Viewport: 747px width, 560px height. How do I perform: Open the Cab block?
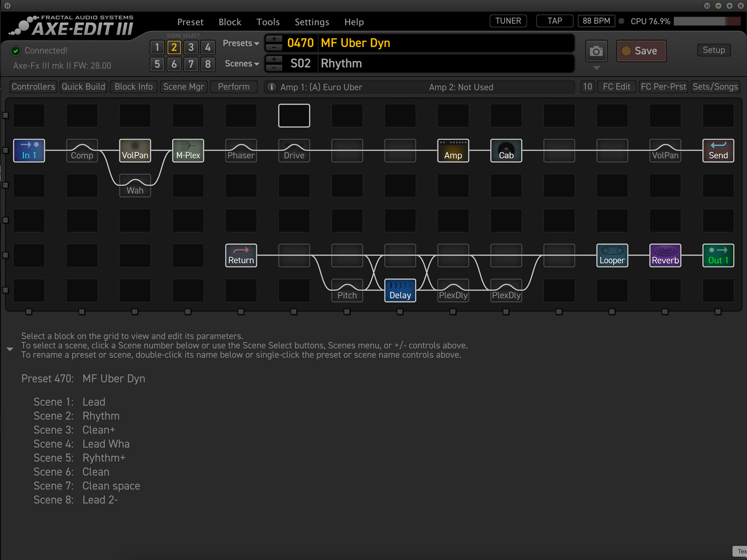tap(506, 150)
